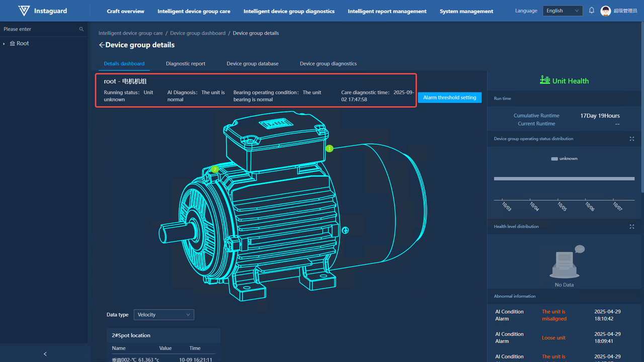The image size is (644, 362).
Task: Open the Device group database tab
Action: pyautogui.click(x=253, y=64)
